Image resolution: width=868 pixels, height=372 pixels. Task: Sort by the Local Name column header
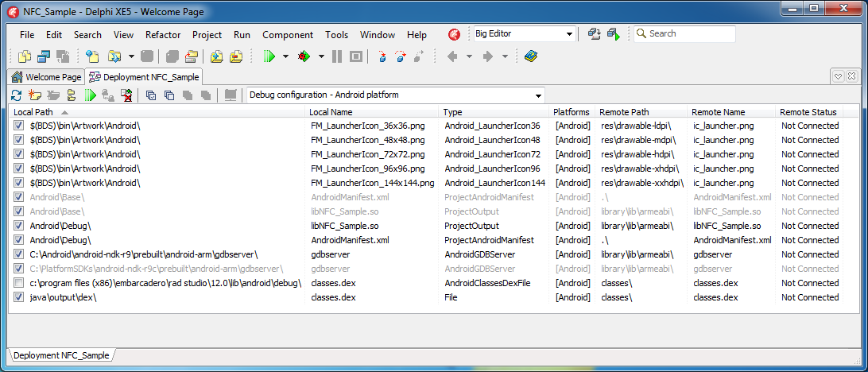pos(373,112)
